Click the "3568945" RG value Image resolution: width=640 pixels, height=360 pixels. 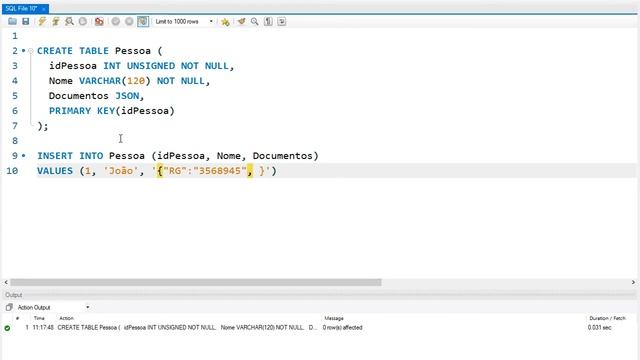[220, 171]
